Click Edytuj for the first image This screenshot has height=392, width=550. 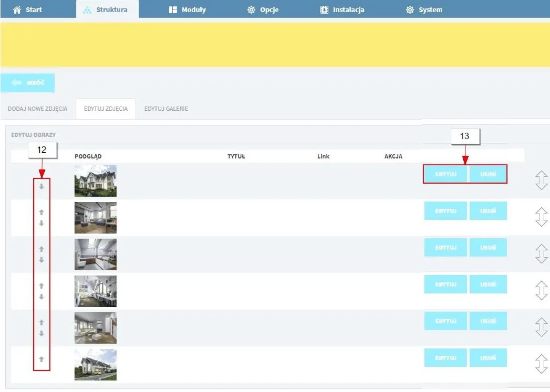click(446, 174)
